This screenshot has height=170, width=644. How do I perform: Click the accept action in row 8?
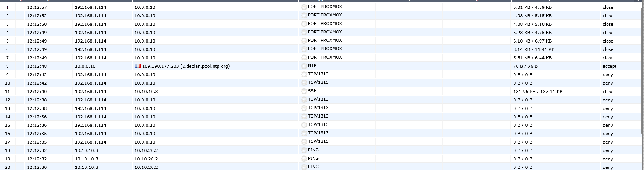pos(609,66)
